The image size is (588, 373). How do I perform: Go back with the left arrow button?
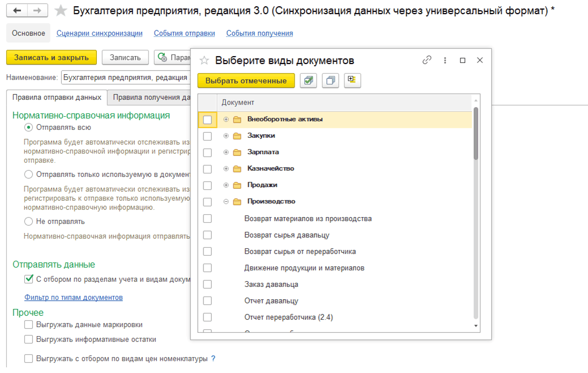click(x=17, y=11)
